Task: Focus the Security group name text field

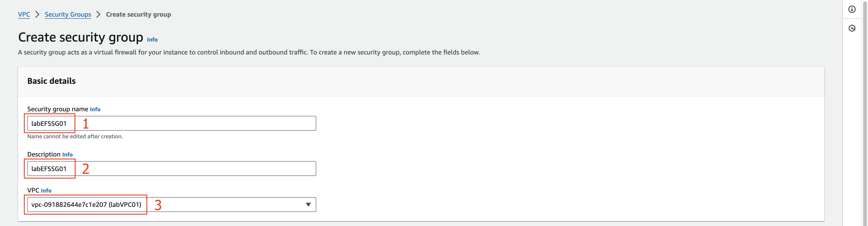Action: (172, 124)
